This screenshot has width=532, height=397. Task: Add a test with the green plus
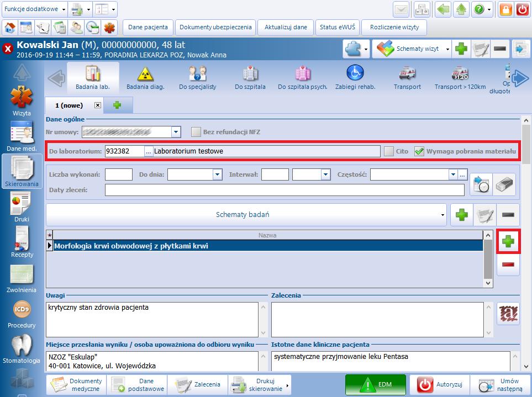508,241
